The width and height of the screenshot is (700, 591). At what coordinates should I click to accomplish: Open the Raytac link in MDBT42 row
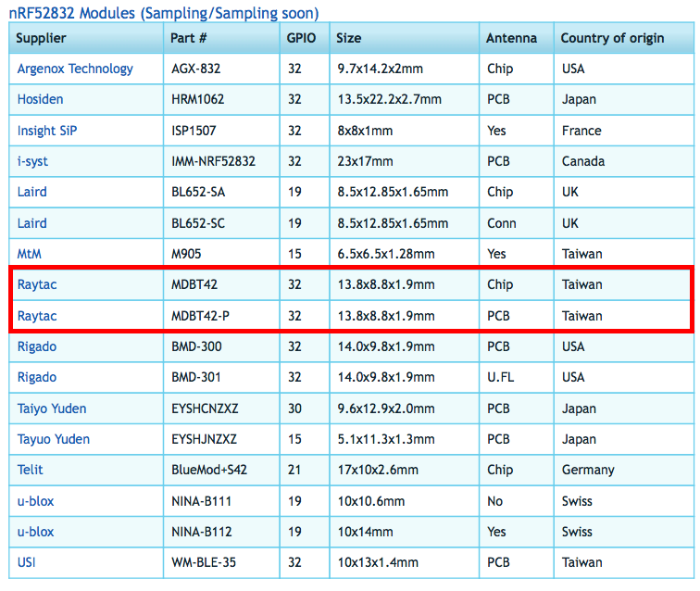click(37, 284)
